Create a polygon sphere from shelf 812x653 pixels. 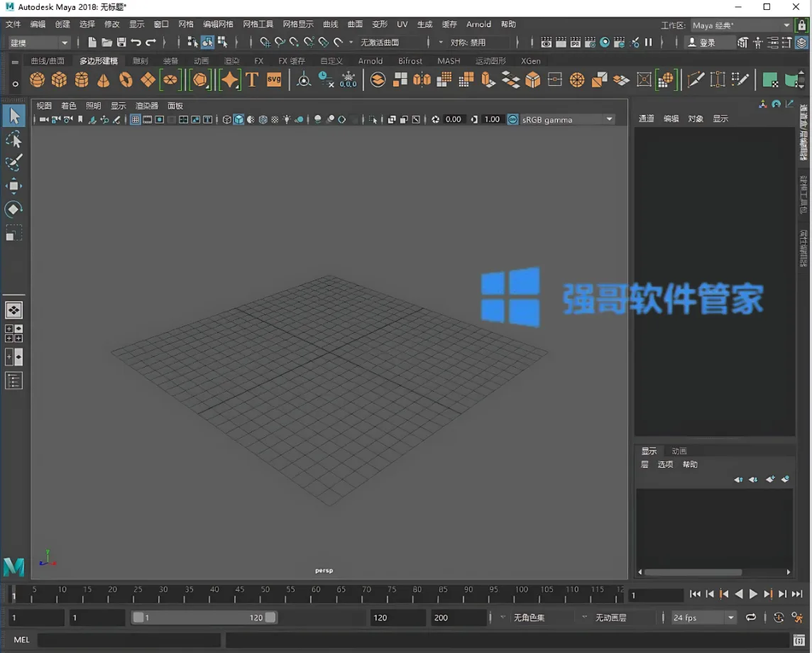click(x=37, y=79)
